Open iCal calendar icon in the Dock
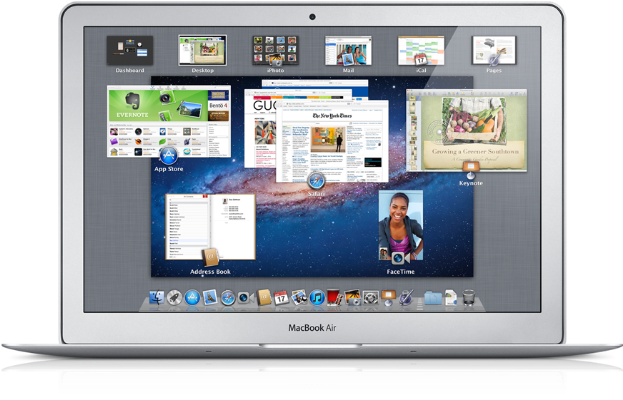623x400 pixels. click(281, 298)
